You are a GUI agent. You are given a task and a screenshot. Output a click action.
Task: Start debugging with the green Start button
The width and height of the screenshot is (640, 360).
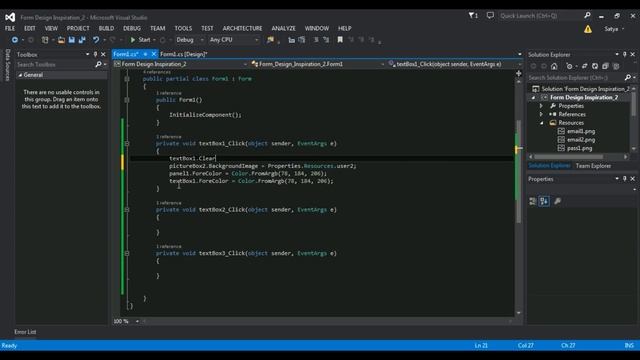point(140,40)
